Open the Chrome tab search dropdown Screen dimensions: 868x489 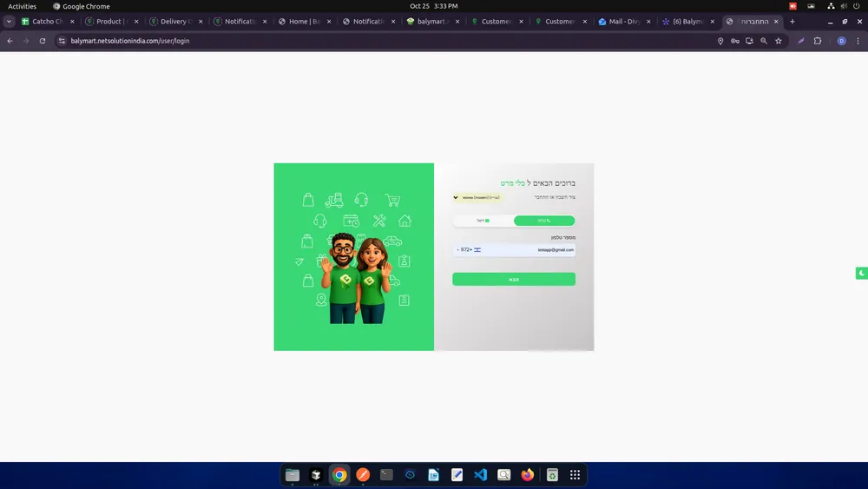(x=9, y=22)
